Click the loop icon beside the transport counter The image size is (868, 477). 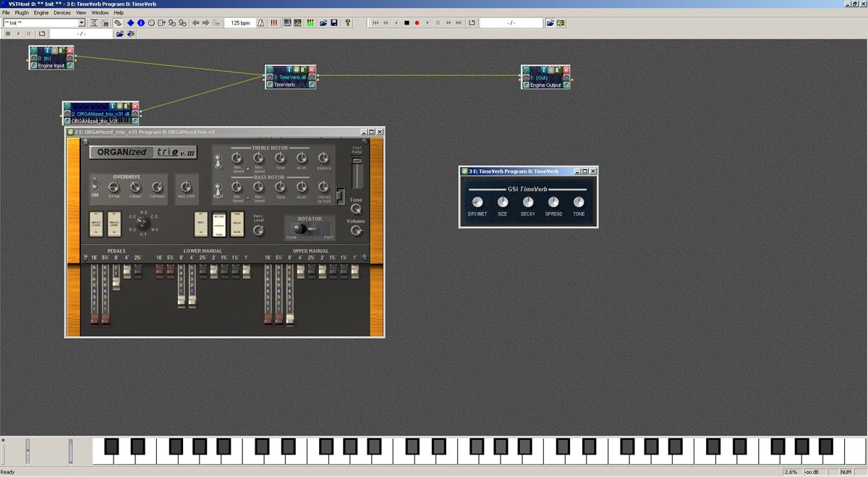472,23
